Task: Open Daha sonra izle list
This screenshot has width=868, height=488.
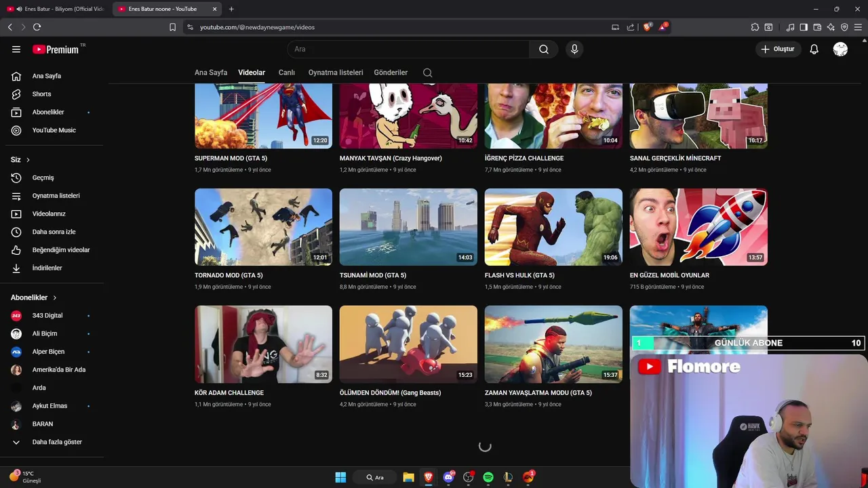Action: point(54,232)
